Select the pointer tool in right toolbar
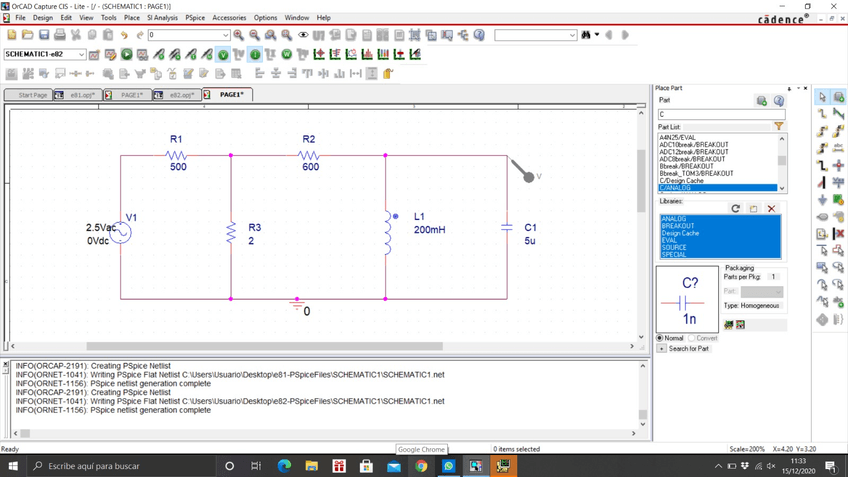The width and height of the screenshot is (848, 477). click(x=822, y=97)
